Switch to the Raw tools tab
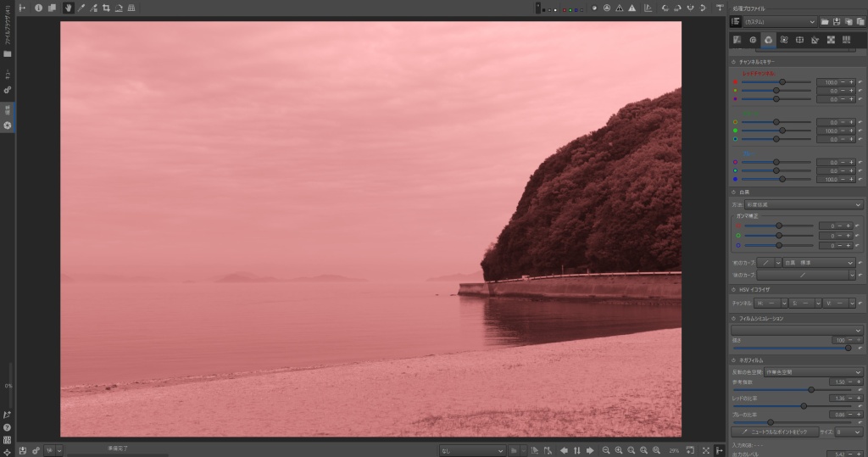The image size is (868, 457). tap(831, 40)
